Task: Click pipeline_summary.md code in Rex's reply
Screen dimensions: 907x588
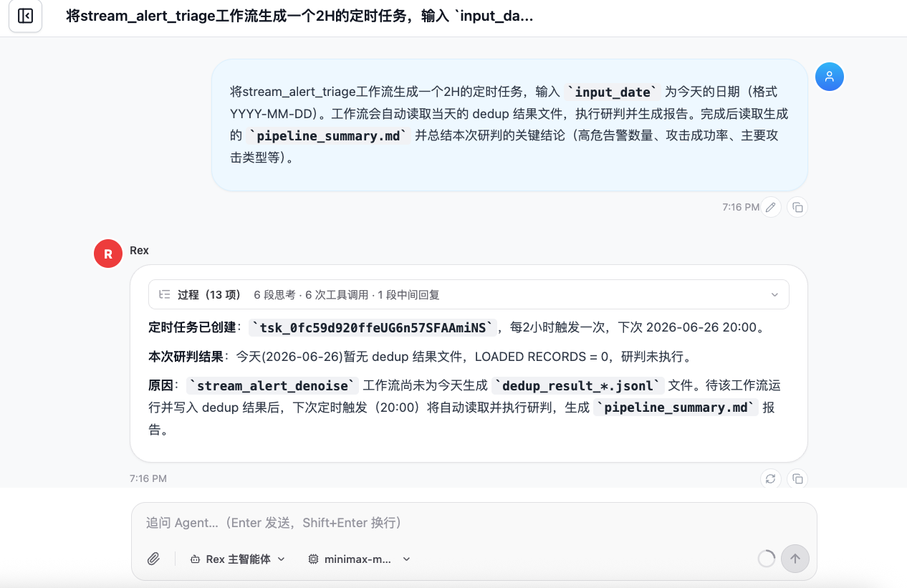Action: (x=676, y=408)
